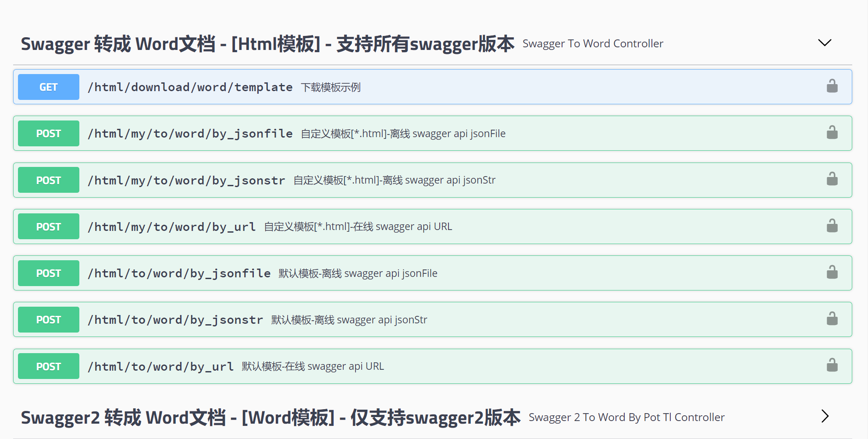The image size is (868, 439).
Task: Click POST badge for /html/to/word/by_url
Action: (49, 366)
